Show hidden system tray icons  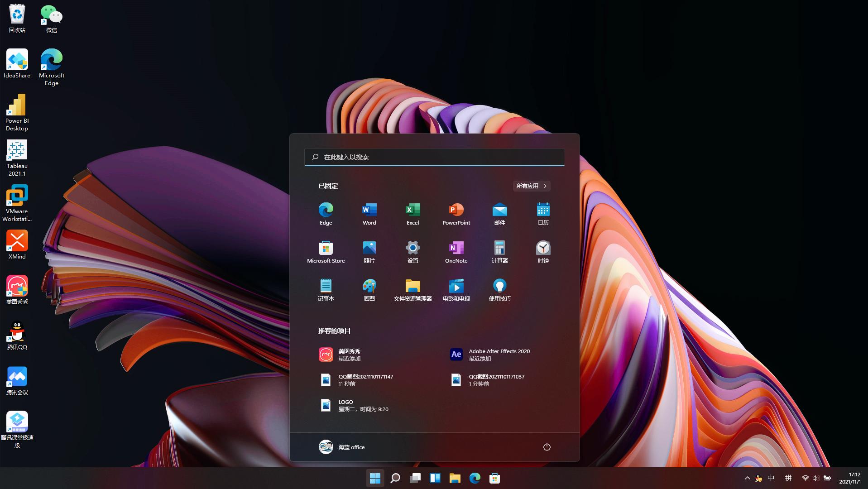pyautogui.click(x=747, y=478)
